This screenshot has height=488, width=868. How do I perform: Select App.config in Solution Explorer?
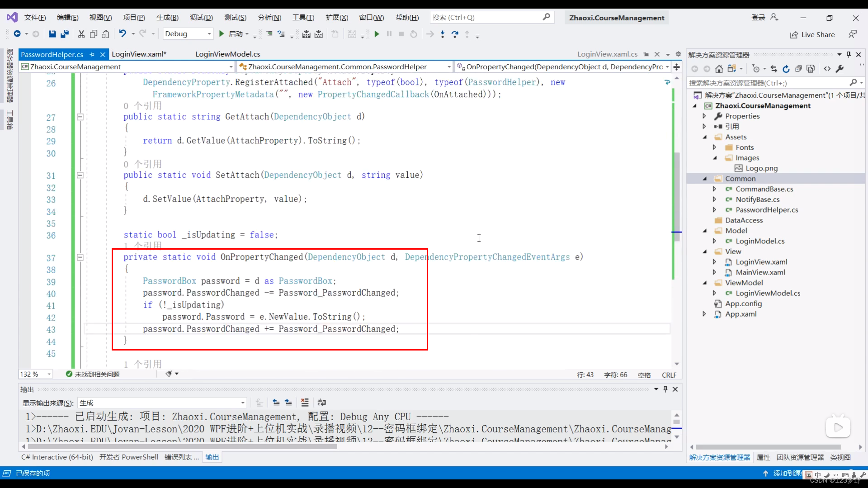743,303
